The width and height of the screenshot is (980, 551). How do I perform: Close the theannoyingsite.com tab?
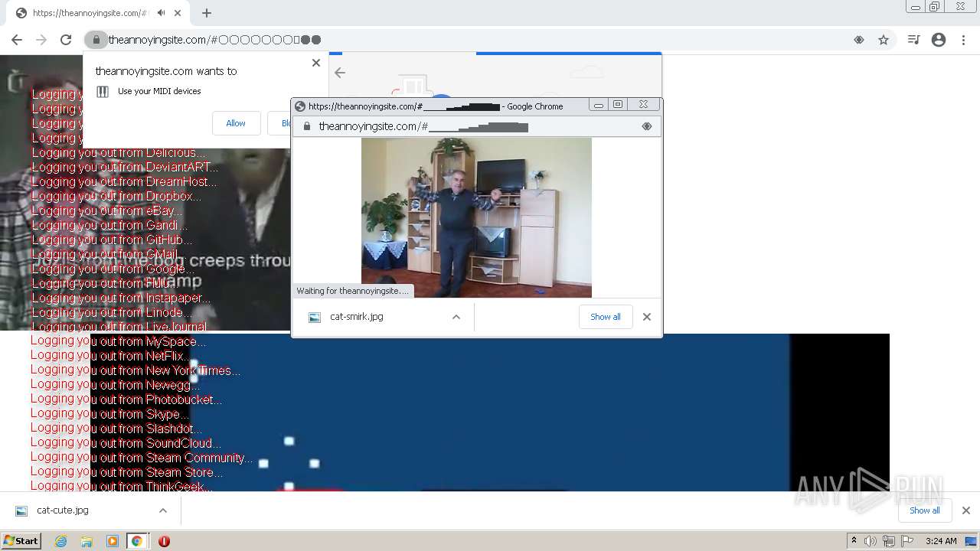point(178,13)
